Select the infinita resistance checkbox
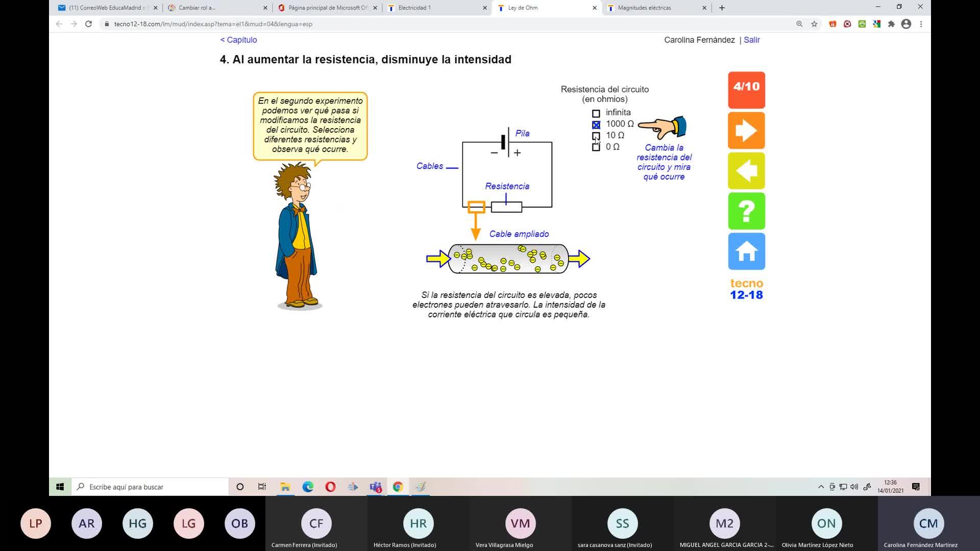Screen dimensions: 980x551 [x=596, y=113]
